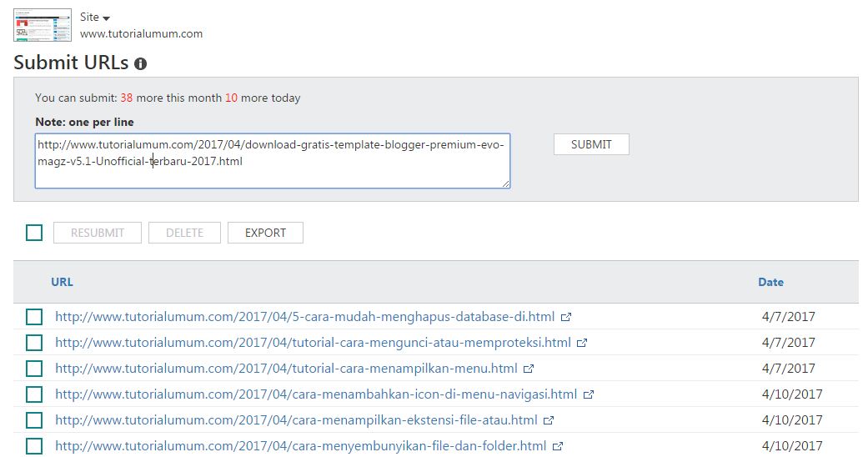868x457 pixels.
Task: Click the 4/7/2017 date of mengunci-atau-memproteksi row
Action: point(788,343)
